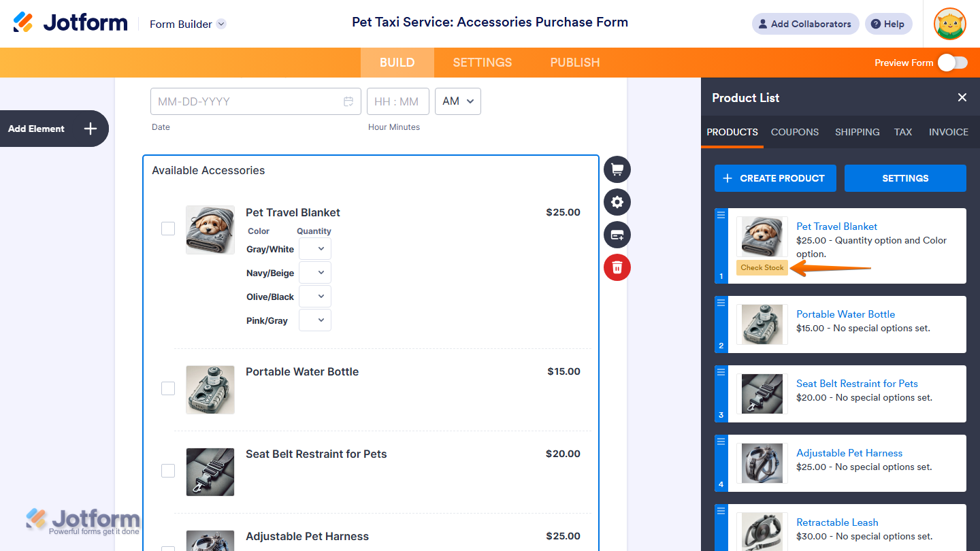This screenshot has height=551, width=980.
Task: Delete the field using the red trash icon
Action: pos(617,267)
